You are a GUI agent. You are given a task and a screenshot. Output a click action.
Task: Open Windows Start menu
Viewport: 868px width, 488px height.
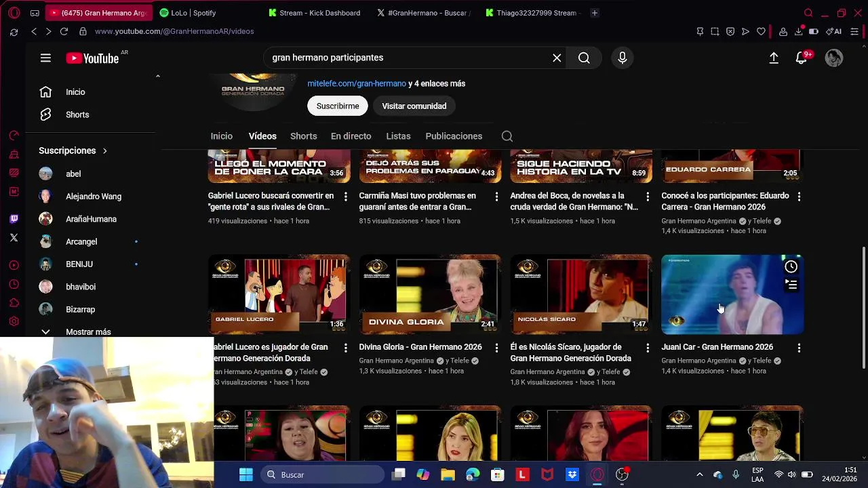(245, 474)
